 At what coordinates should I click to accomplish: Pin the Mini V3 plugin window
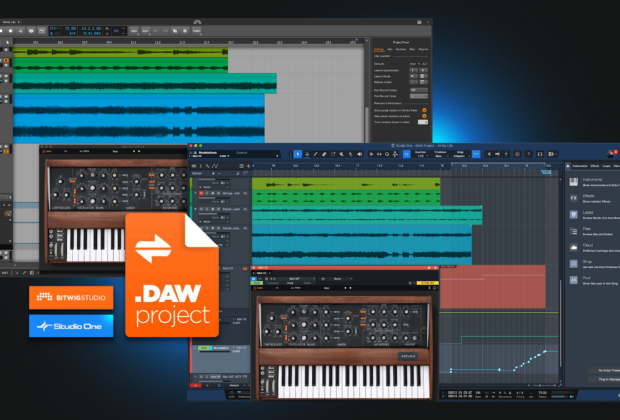[x=429, y=267]
